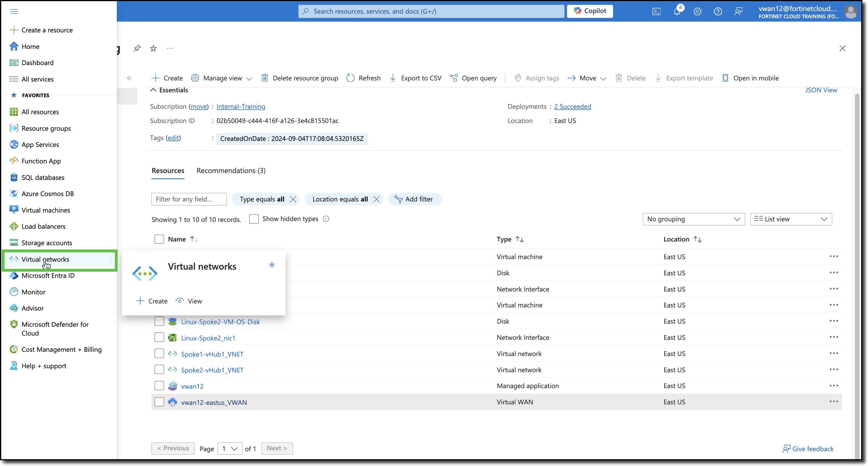Open notifications bell icon
868x466 pixels.
tap(677, 11)
